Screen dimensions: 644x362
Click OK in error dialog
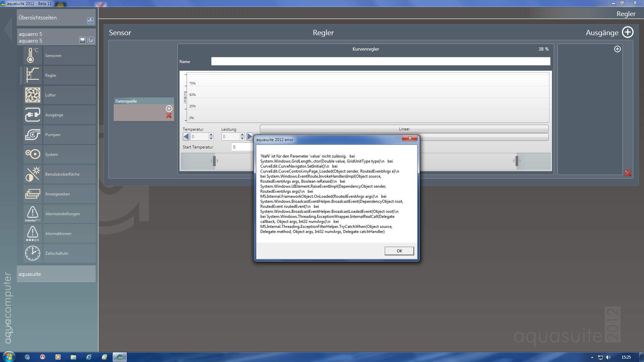(399, 251)
